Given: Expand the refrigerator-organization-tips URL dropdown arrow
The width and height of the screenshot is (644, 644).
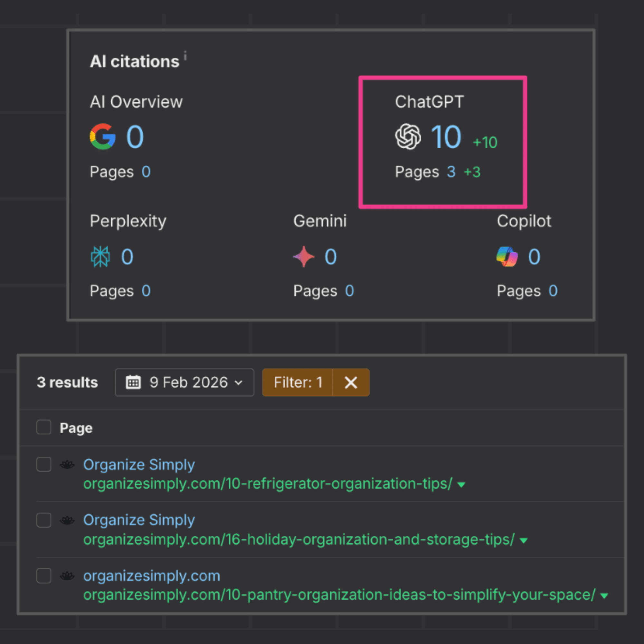Looking at the screenshot, I should pos(461,485).
